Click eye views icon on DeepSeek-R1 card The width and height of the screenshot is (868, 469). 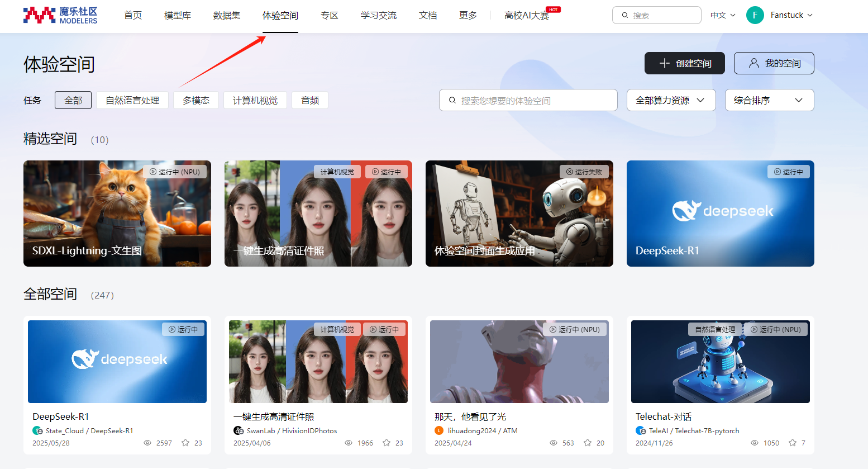click(147, 443)
